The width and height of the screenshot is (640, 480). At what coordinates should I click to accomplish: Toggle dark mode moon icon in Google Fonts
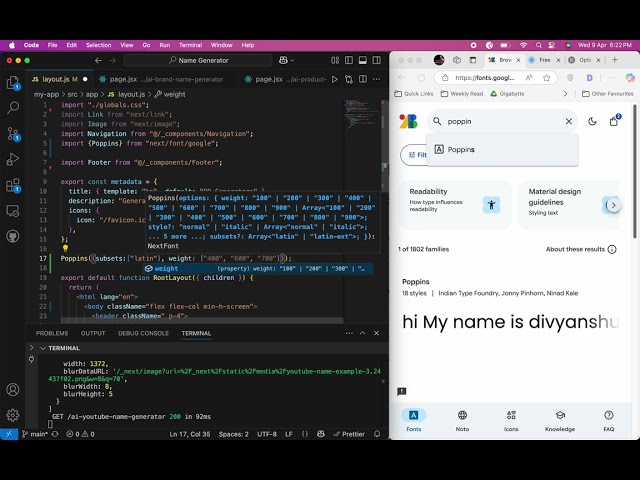coord(592,121)
